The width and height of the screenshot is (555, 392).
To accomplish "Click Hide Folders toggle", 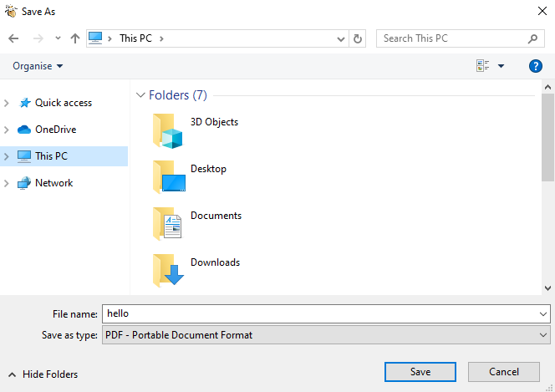I will 43,374.
